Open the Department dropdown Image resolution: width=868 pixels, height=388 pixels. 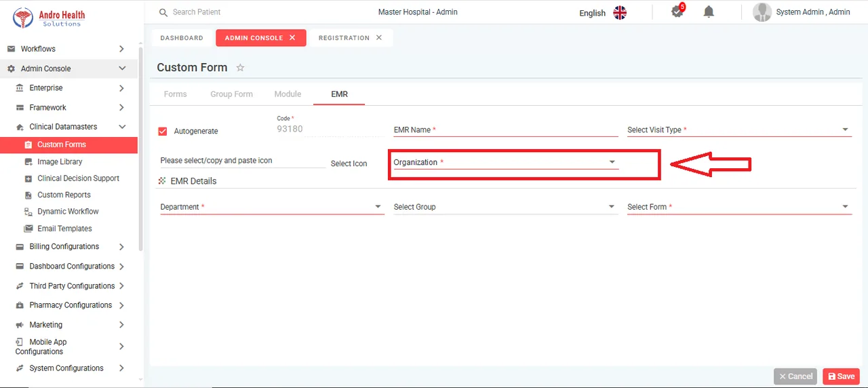pyautogui.click(x=272, y=207)
